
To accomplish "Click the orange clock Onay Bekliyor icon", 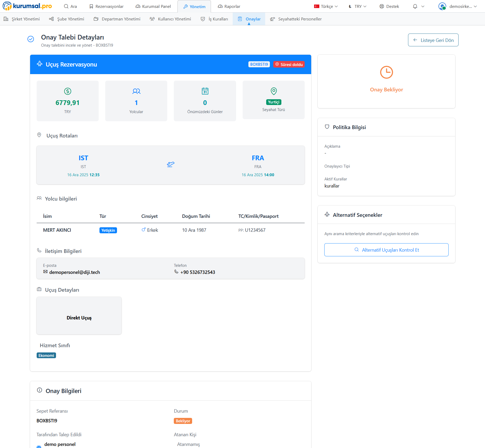I will click(386, 72).
